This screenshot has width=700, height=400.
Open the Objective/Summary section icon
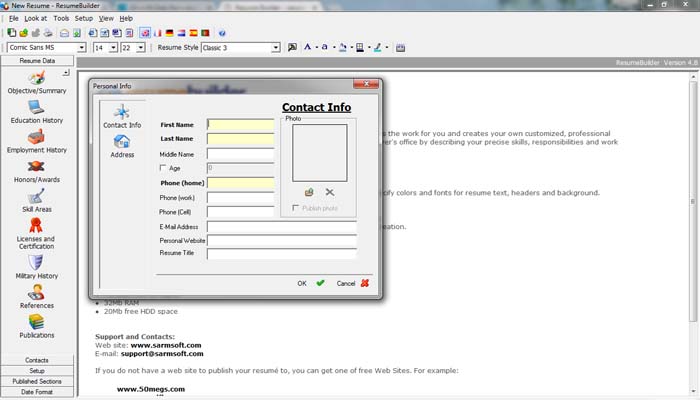coord(36,79)
